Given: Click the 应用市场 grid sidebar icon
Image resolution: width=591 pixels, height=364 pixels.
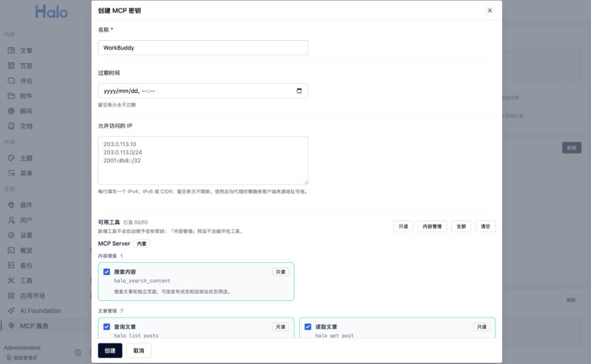Looking at the screenshot, I should coord(11,296).
